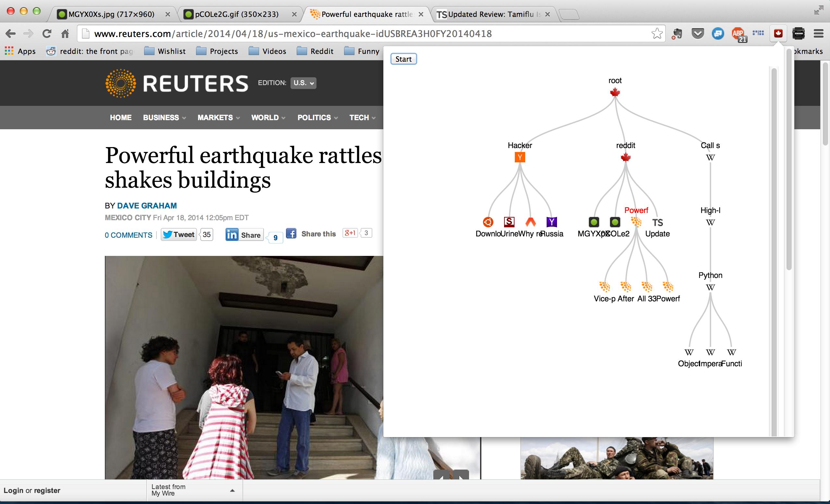Select the reddit maple leaf node
Screen dimensions: 830x504
[626, 157]
